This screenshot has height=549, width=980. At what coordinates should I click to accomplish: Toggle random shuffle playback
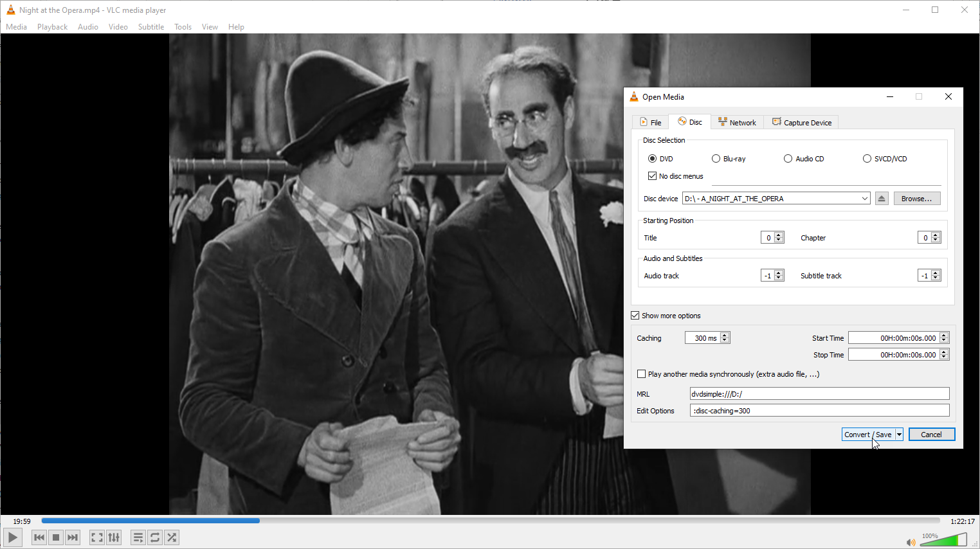[172, 537]
